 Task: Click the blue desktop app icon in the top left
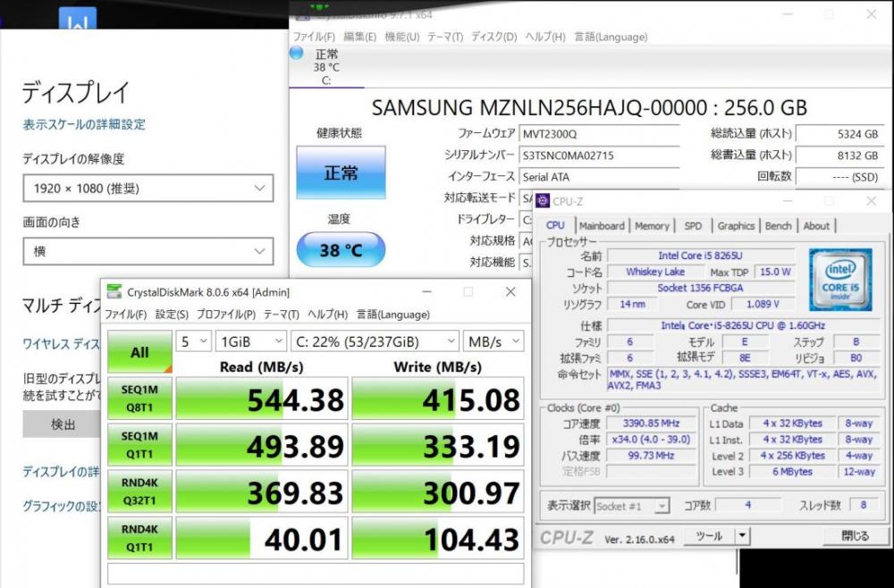[78, 19]
